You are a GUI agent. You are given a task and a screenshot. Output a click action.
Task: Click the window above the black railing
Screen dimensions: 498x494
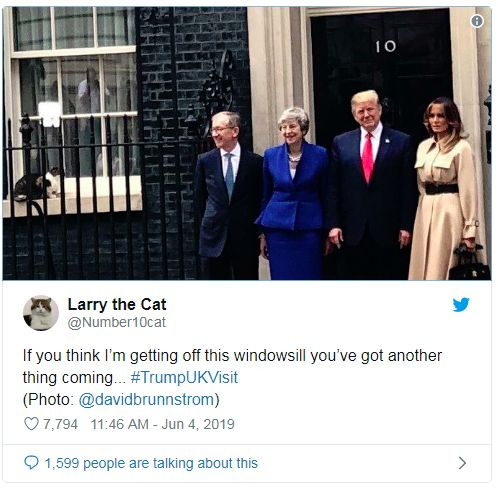click(x=74, y=93)
